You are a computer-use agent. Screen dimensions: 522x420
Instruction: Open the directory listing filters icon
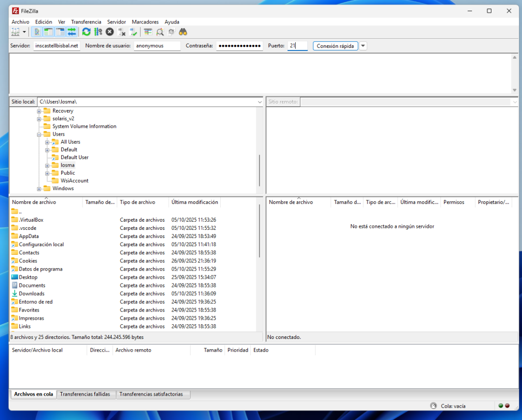[x=148, y=32]
